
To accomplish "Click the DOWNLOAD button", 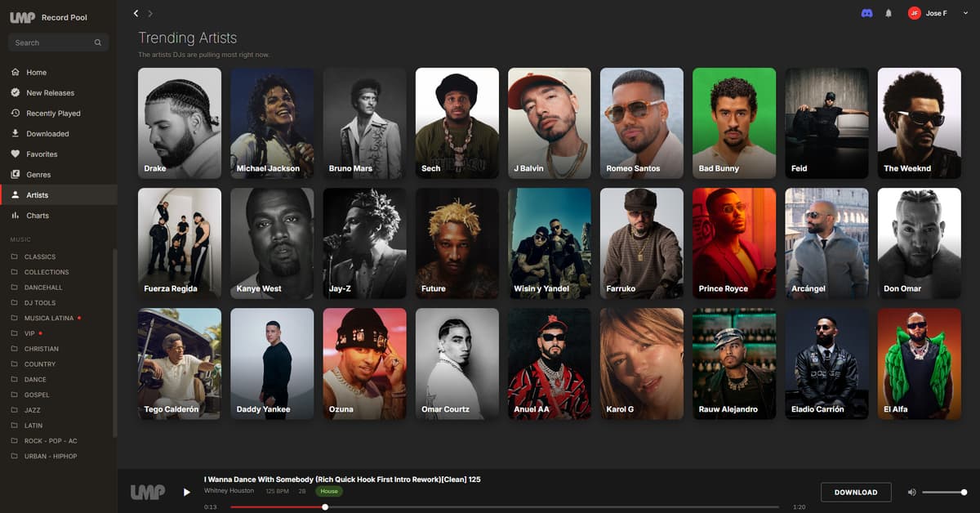I will coord(856,492).
